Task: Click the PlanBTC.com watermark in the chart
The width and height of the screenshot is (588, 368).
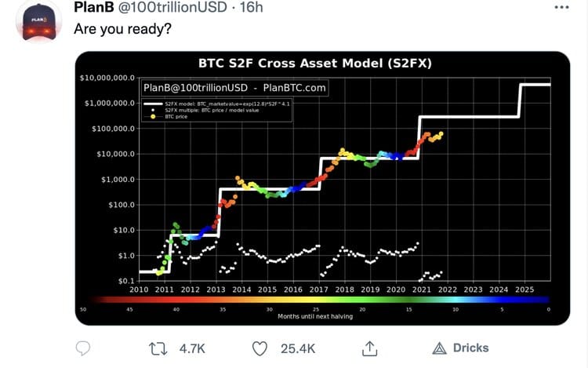Action: pyautogui.click(x=294, y=88)
